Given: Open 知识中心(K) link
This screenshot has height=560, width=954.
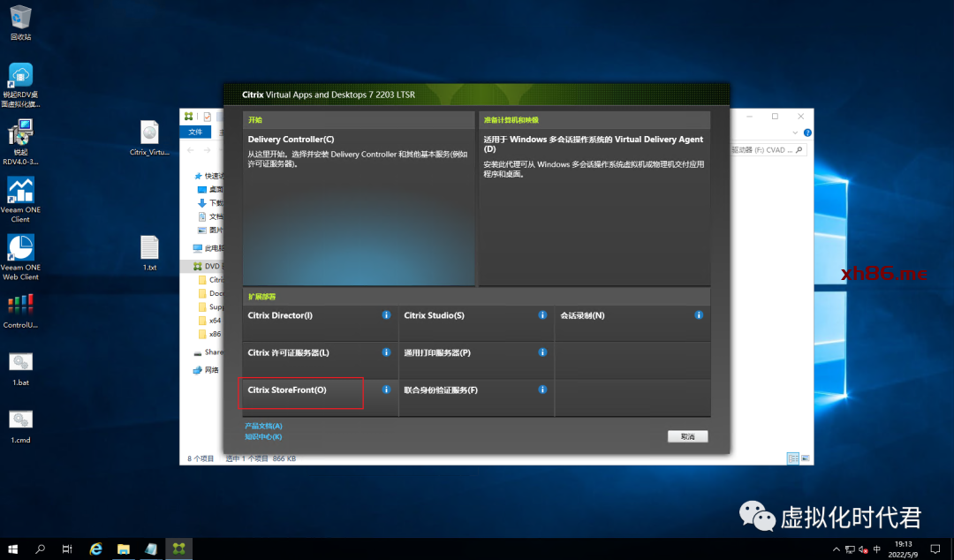Looking at the screenshot, I should [263, 436].
